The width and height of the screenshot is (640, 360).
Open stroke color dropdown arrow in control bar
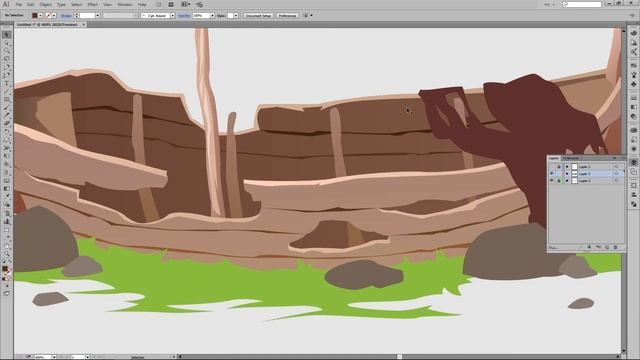54,16
